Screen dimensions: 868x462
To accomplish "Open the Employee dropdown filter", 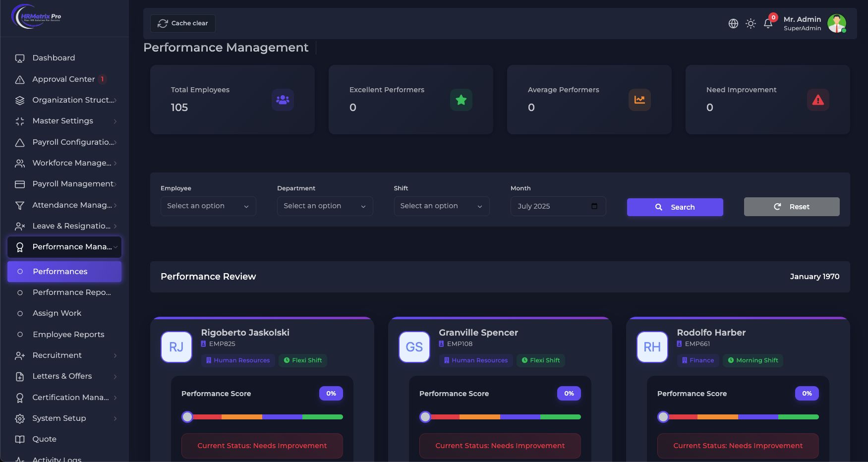I will pos(208,206).
